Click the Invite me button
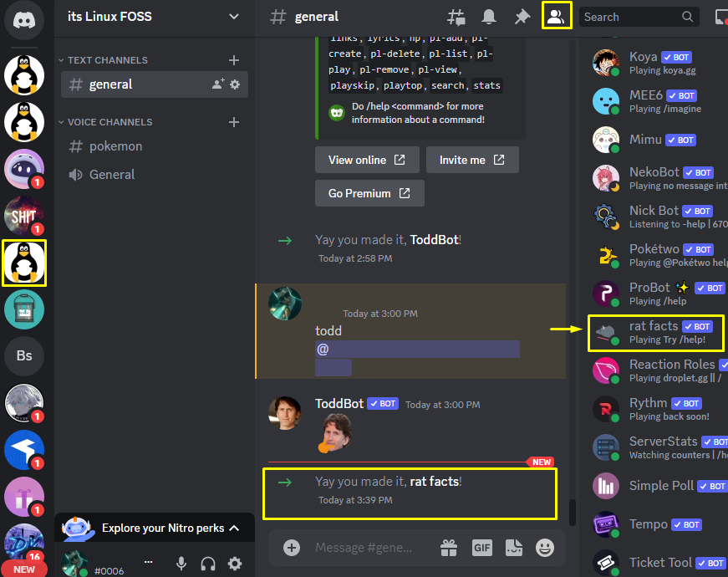 pos(472,160)
